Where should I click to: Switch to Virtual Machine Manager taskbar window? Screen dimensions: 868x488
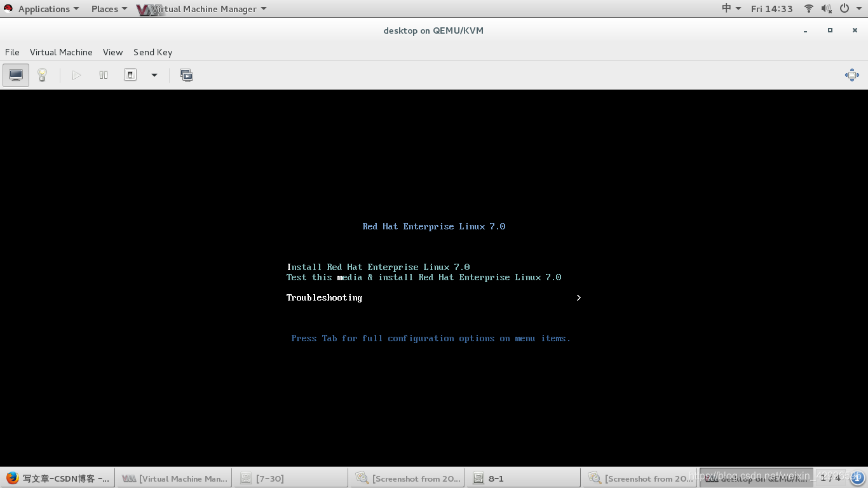174,478
